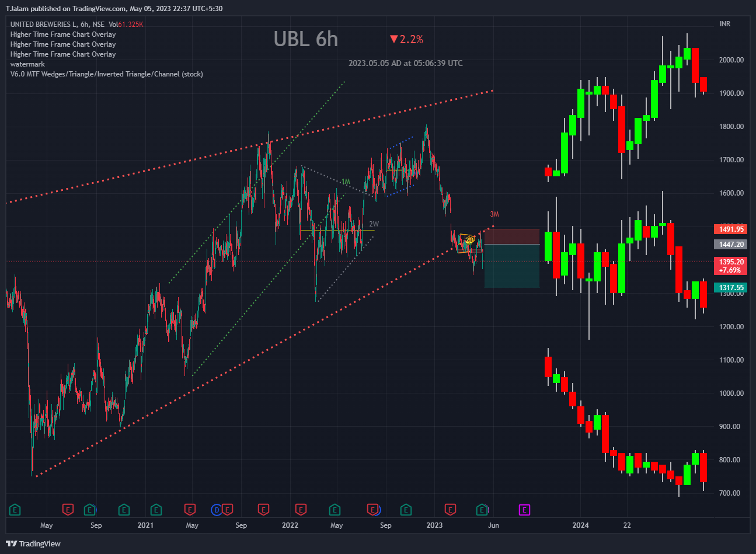Screen dimensions: 756x554
Task: Click the TradingView logo at the bottom left
Action: click(x=34, y=543)
